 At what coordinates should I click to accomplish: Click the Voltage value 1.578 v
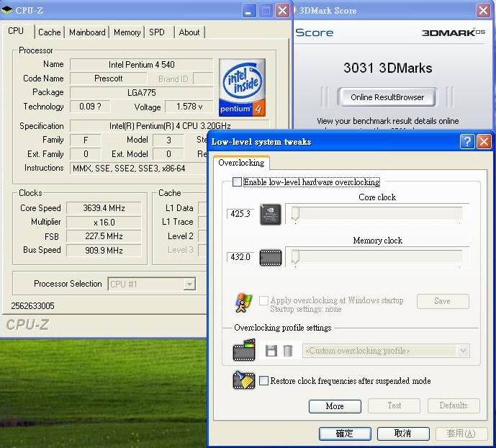189,107
